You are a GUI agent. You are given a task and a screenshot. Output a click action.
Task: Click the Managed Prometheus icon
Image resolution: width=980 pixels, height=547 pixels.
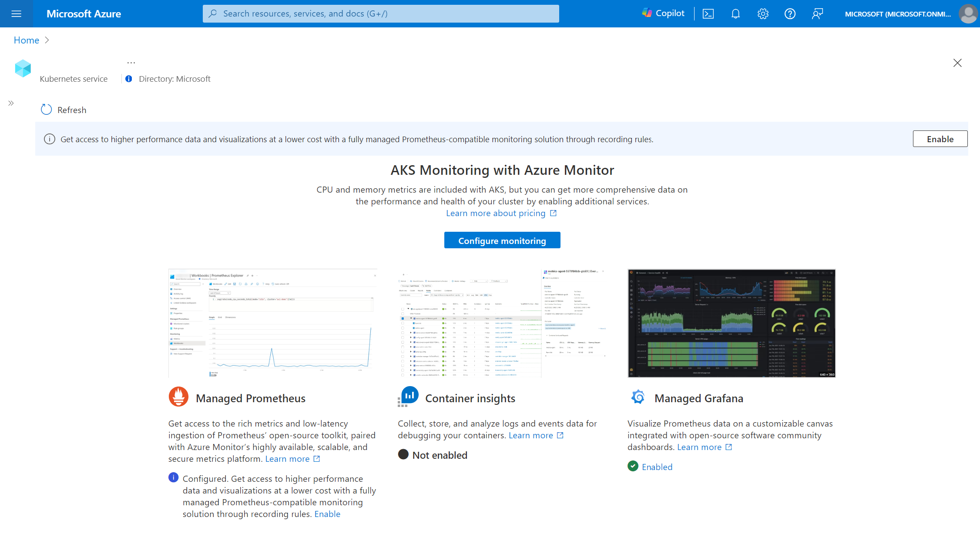pyautogui.click(x=177, y=397)
